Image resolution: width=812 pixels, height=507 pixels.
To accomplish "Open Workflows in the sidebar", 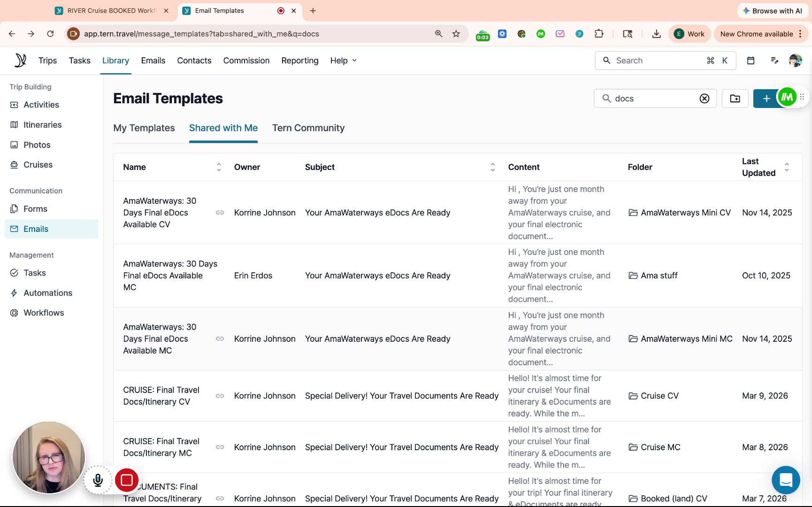I will tap(44, 313).
